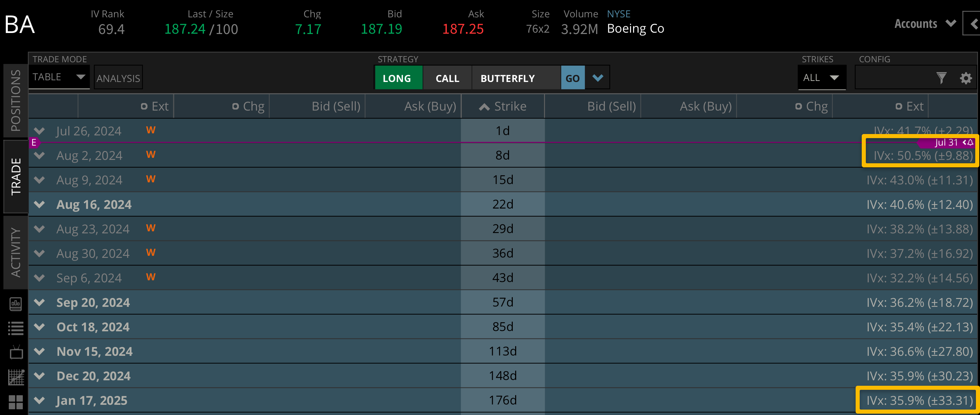Sort by the Strike column header
This screenshot has width=980, height=415.
tap(503, 106)
